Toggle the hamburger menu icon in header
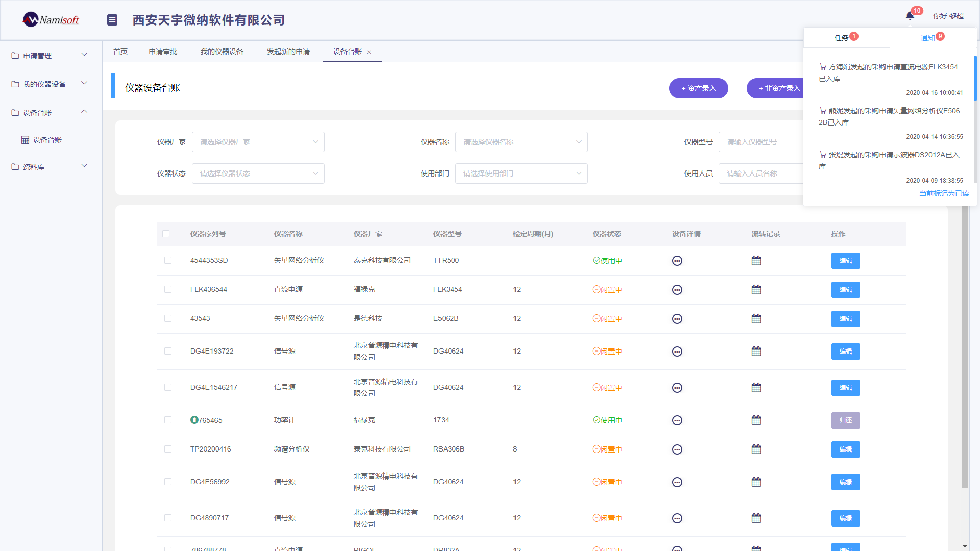Viewport: 980px width, 551px height. (x=112, y=20)
